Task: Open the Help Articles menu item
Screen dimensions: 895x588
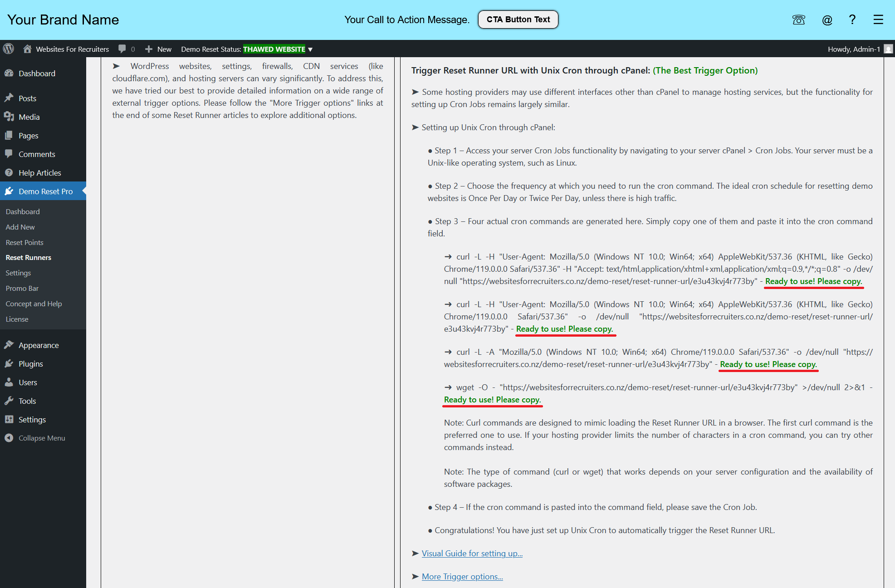Action: pos(39,172)
